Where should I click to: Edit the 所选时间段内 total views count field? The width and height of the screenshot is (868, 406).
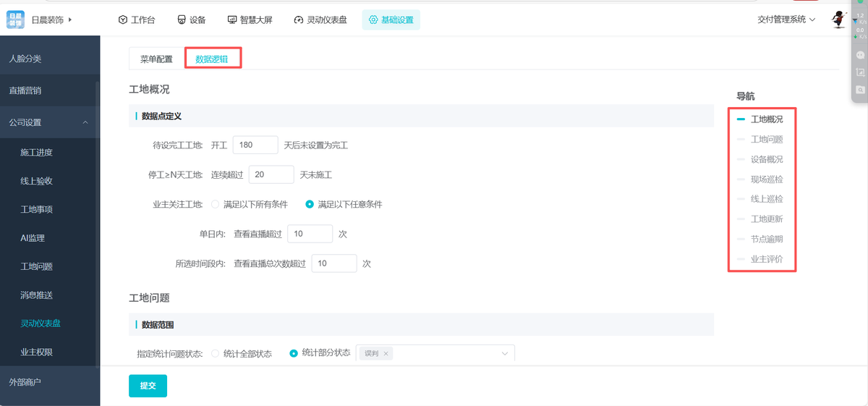334,263
